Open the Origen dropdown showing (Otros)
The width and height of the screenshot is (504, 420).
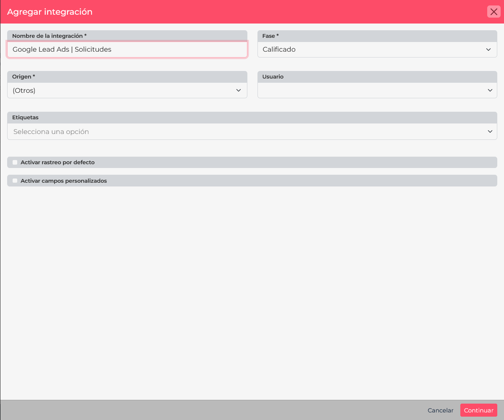click(x=127, y=90)
